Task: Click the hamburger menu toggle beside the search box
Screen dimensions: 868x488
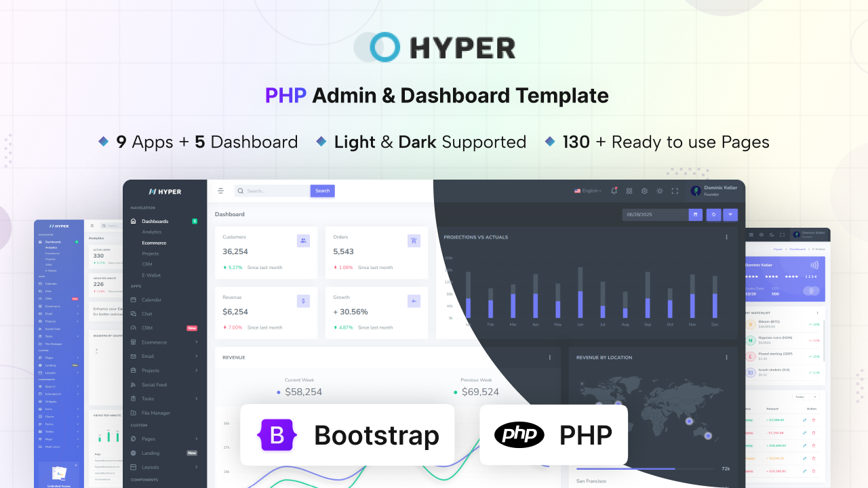Action: (220, 191)
